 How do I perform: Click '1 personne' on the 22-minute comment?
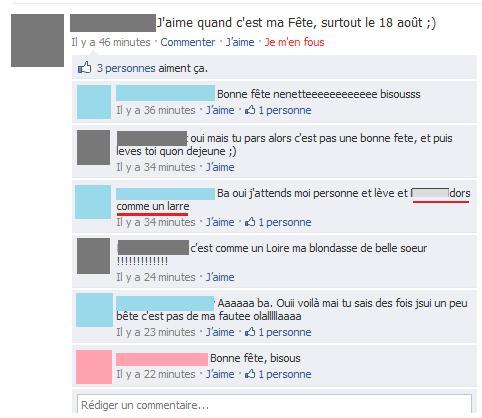pos(285,374)
